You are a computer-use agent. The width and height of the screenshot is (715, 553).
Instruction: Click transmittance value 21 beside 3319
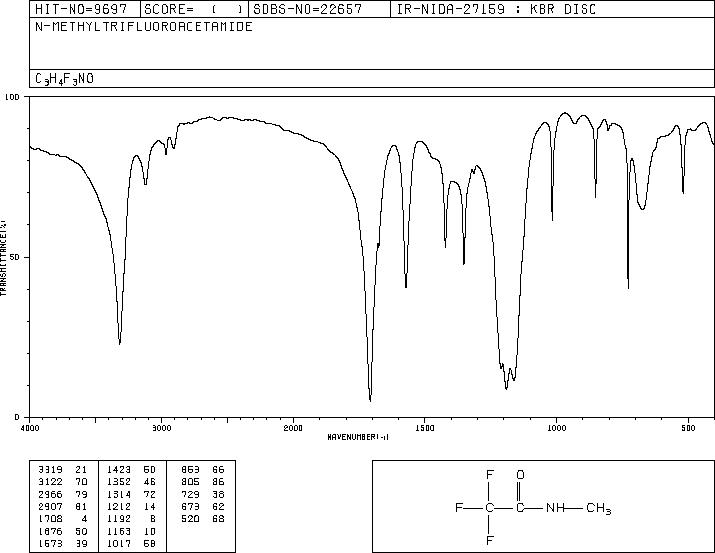81,470
